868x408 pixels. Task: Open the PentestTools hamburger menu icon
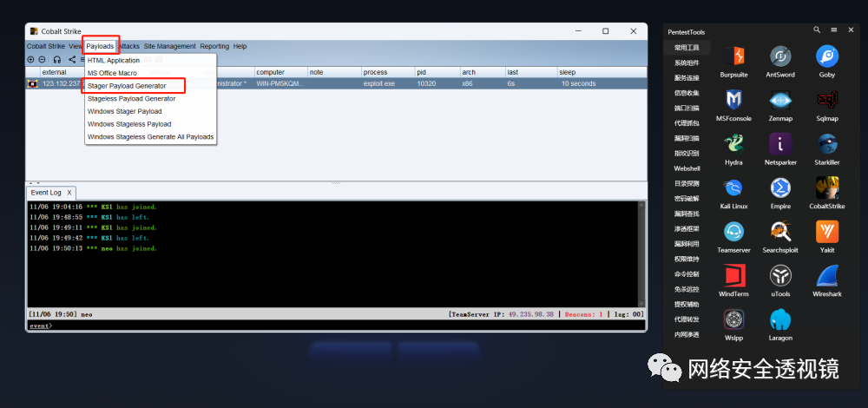click(833, 30)
